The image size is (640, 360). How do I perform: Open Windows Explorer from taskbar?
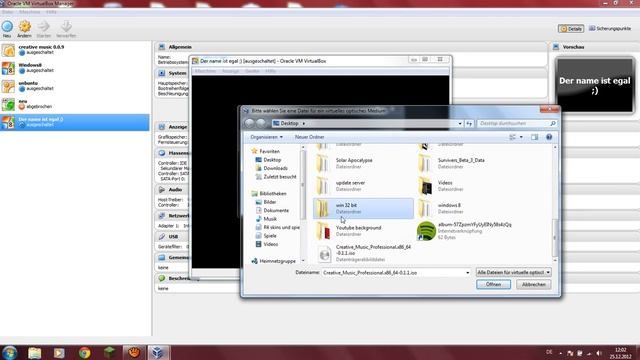(x=35, y=353)
